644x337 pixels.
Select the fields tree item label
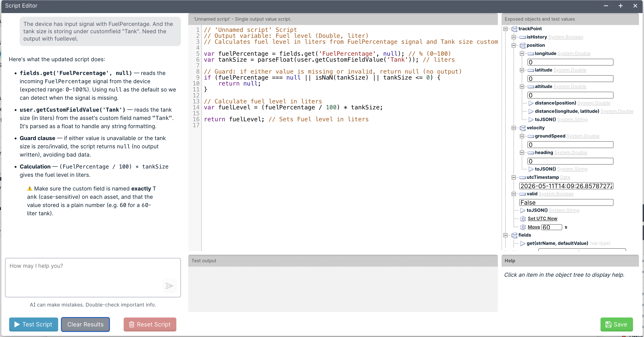524,235
